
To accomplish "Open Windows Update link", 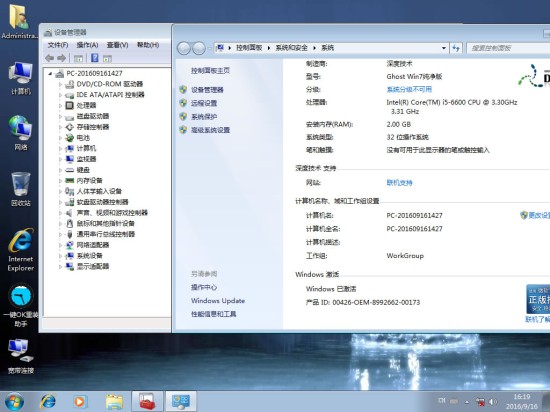I will 218,301.
